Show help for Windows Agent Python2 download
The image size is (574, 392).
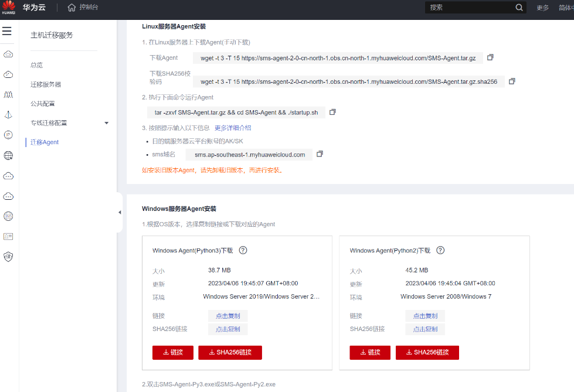[440, 250]
